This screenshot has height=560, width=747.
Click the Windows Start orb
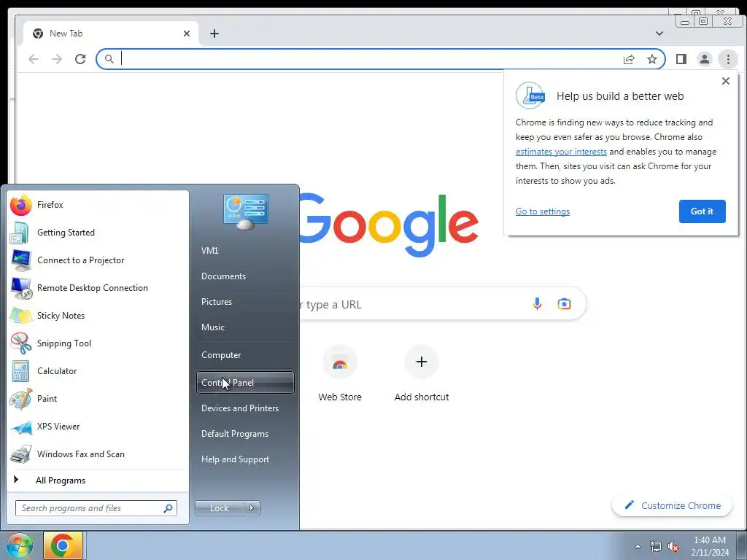point(20,545)
